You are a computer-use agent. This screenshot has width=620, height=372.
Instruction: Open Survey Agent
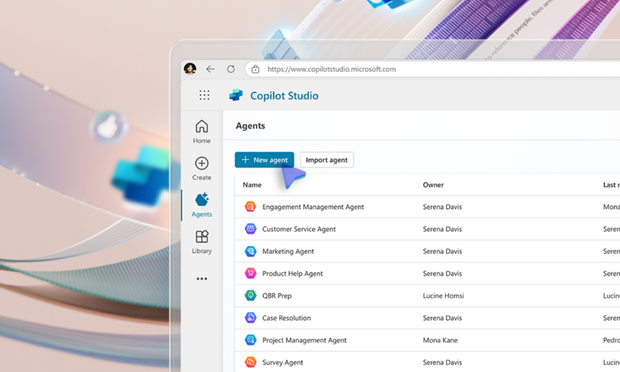[282, 362]
